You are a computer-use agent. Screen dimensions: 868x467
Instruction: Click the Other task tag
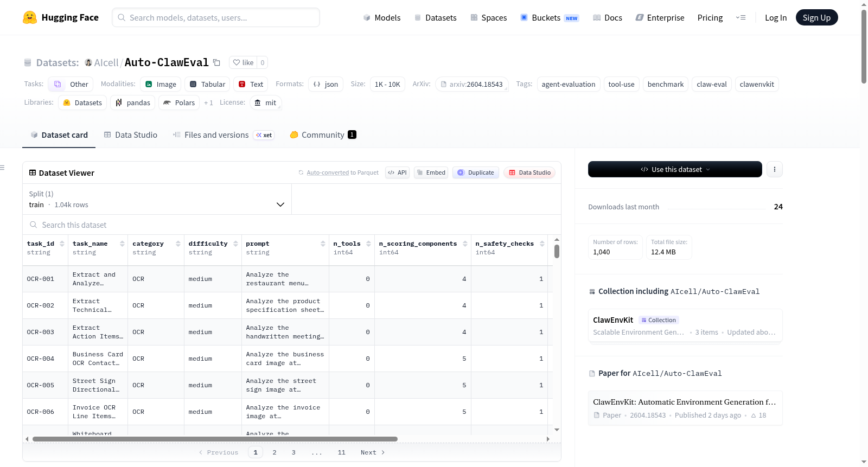click(71, 84)
